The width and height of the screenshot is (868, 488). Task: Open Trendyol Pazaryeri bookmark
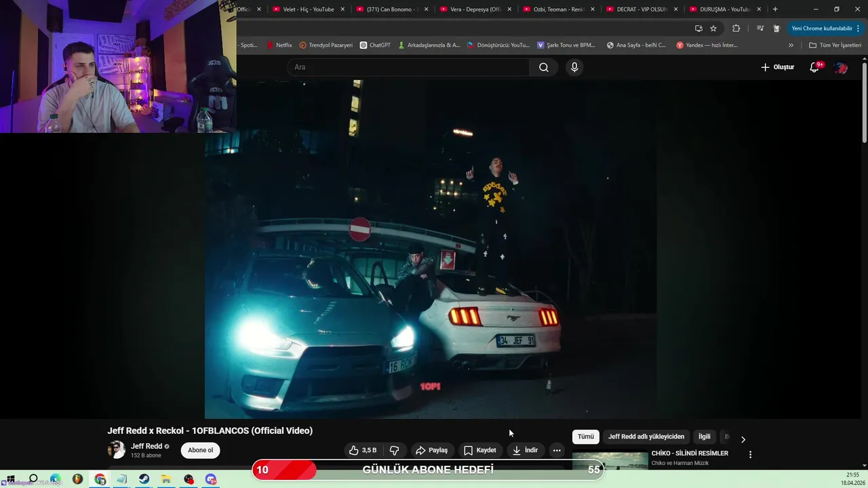[326, 45]
